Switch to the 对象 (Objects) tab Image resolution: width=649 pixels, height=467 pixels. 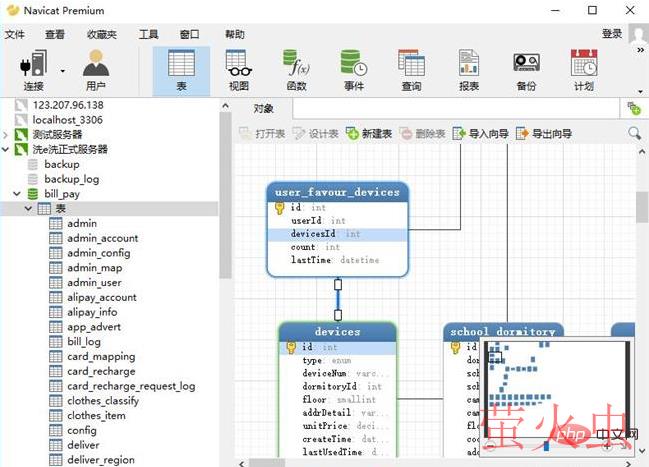(264, 108)
